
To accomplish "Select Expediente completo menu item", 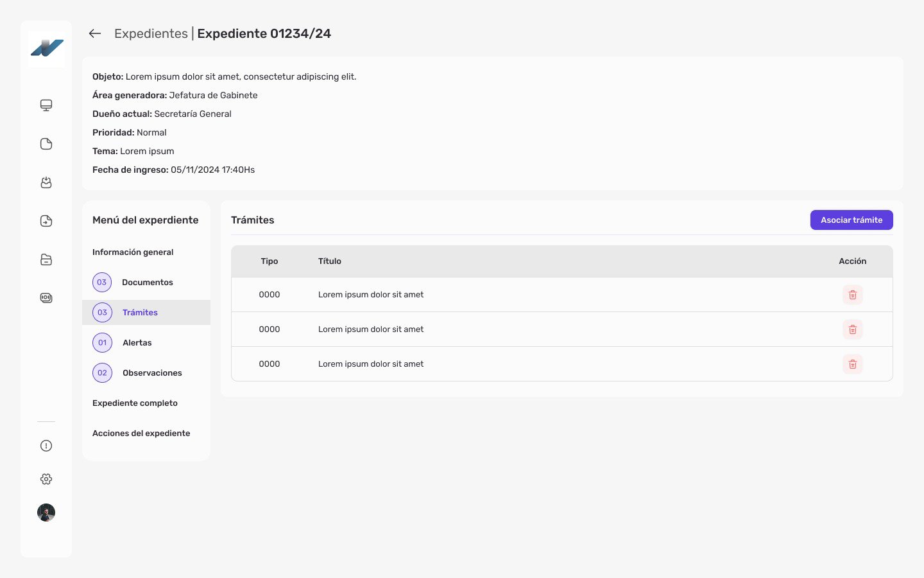I will [x=135, y=403].
